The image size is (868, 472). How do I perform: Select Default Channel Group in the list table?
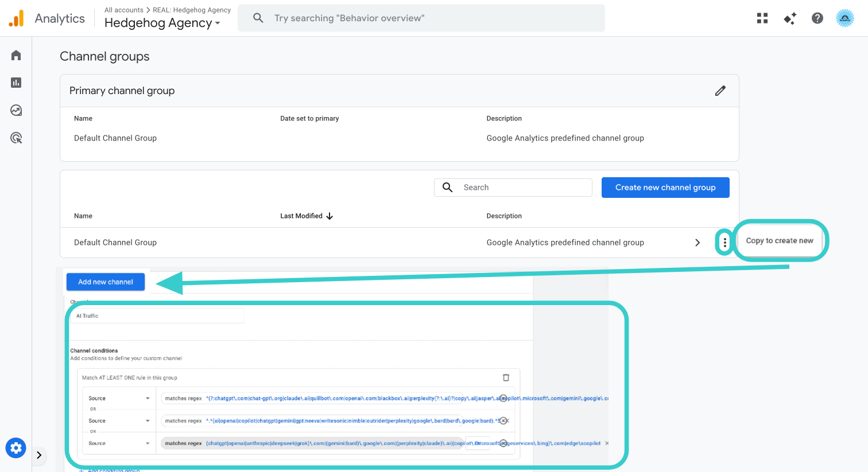115,243
